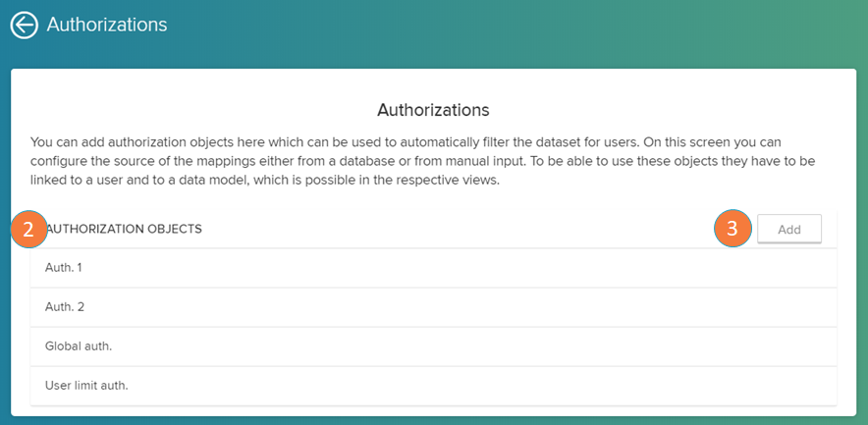Open the Global auth. entry

(75, 346)
